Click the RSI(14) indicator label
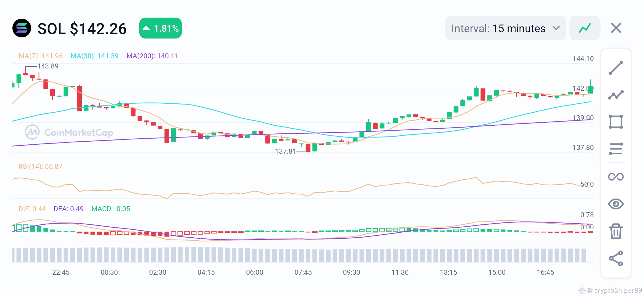Viewport: 644px width, 297px height. 40,166
